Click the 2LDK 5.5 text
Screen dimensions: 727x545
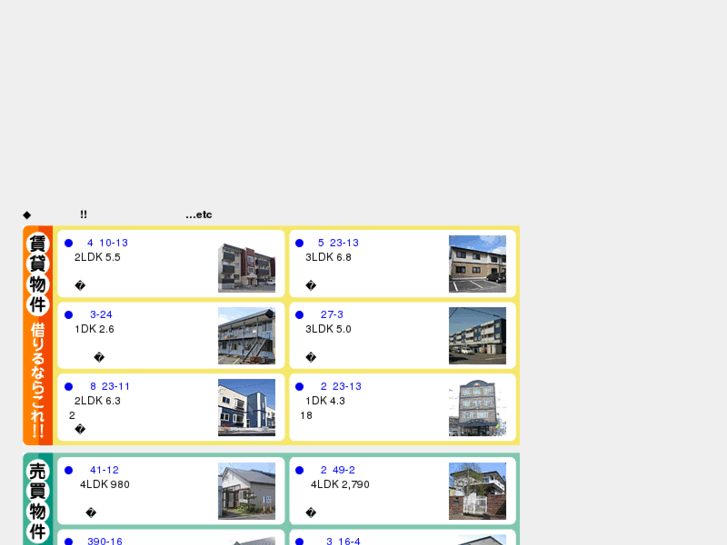97,257
